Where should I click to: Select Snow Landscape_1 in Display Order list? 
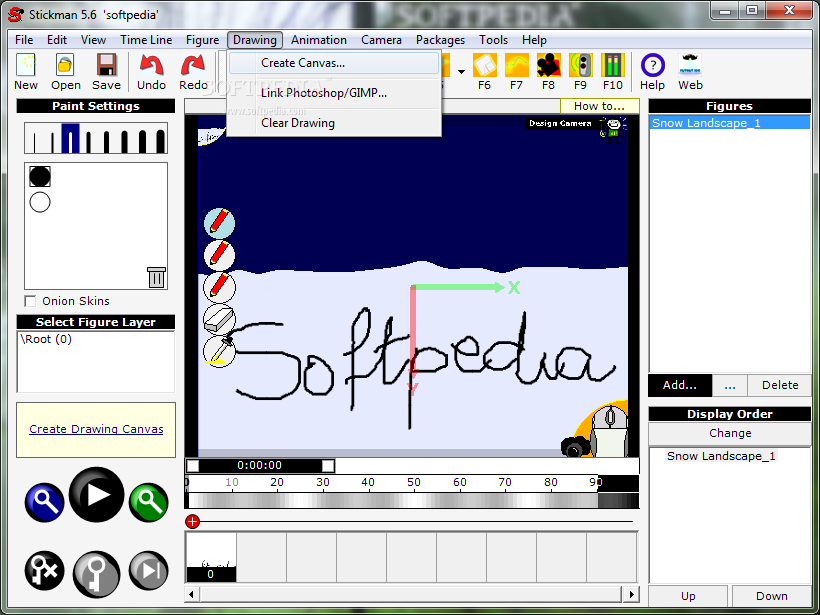tap(721, 456)
